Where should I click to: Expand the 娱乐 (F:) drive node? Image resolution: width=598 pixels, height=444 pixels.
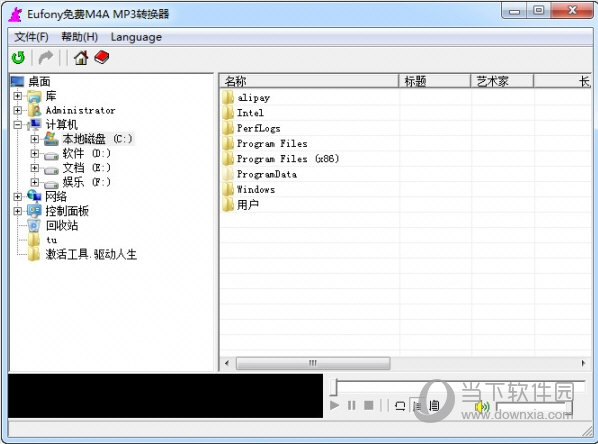click(35, 182)
